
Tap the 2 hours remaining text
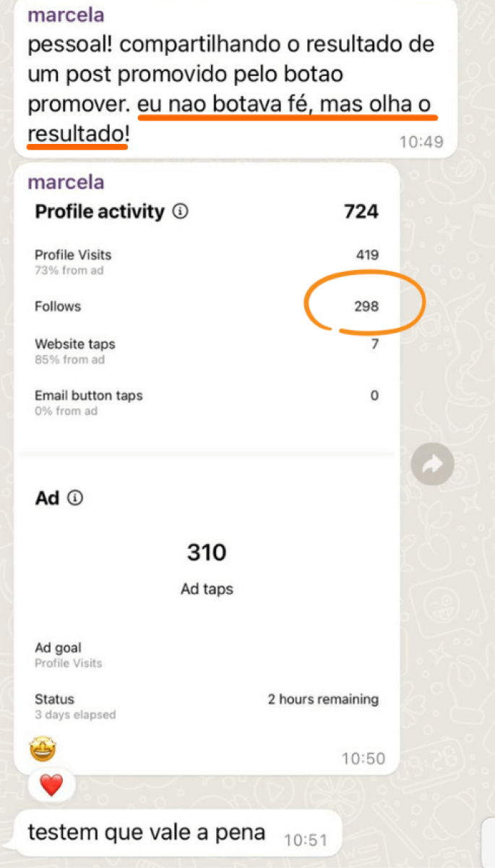pos(323,699)
